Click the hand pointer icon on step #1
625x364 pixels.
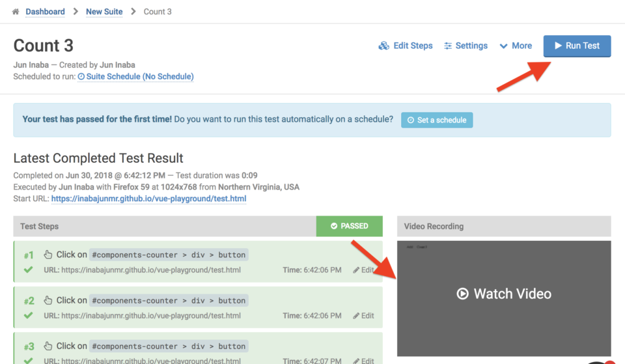click(48, 255)
